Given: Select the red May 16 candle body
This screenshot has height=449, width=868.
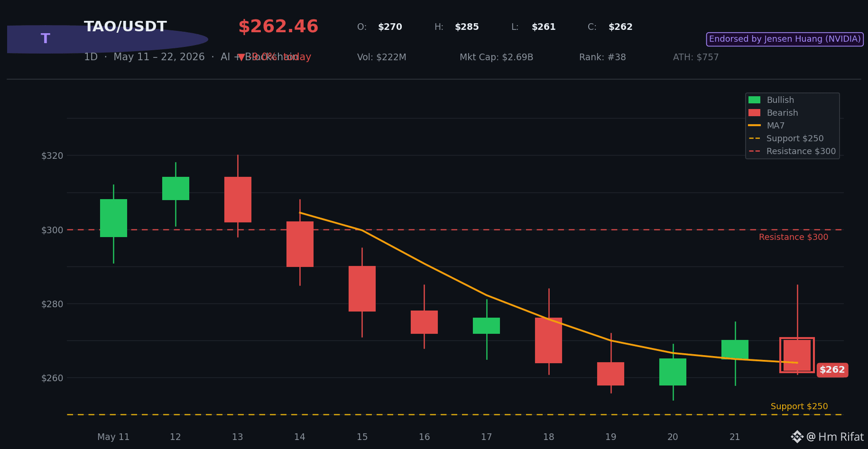Looking at the screenshot, I should coord(424,322).
